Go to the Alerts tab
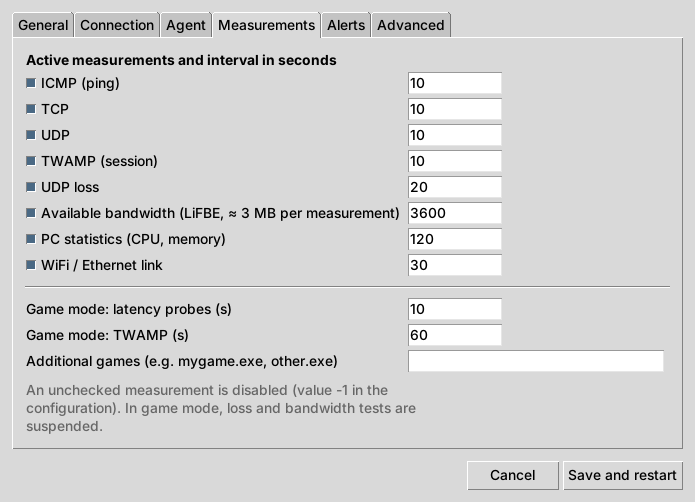 click(346, 25)
